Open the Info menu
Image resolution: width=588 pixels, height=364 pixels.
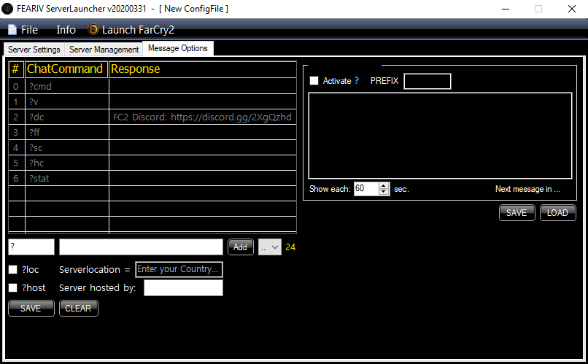pos(66,30)
